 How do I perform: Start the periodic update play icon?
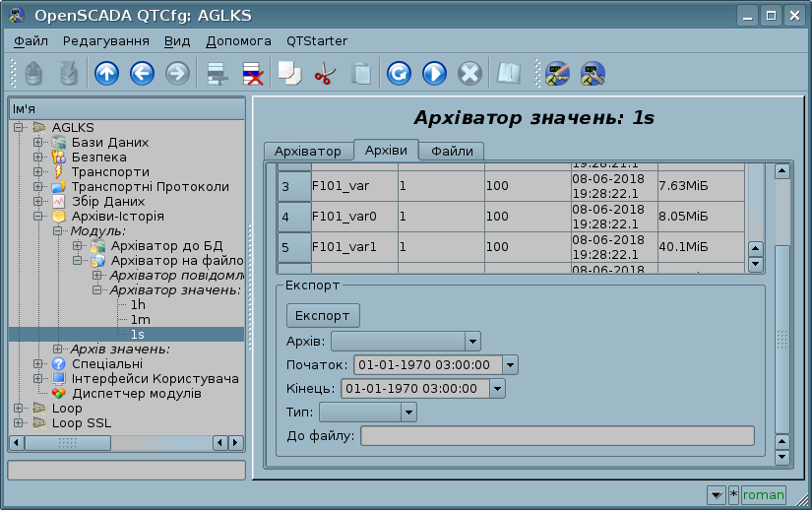(x=434, y=73)
